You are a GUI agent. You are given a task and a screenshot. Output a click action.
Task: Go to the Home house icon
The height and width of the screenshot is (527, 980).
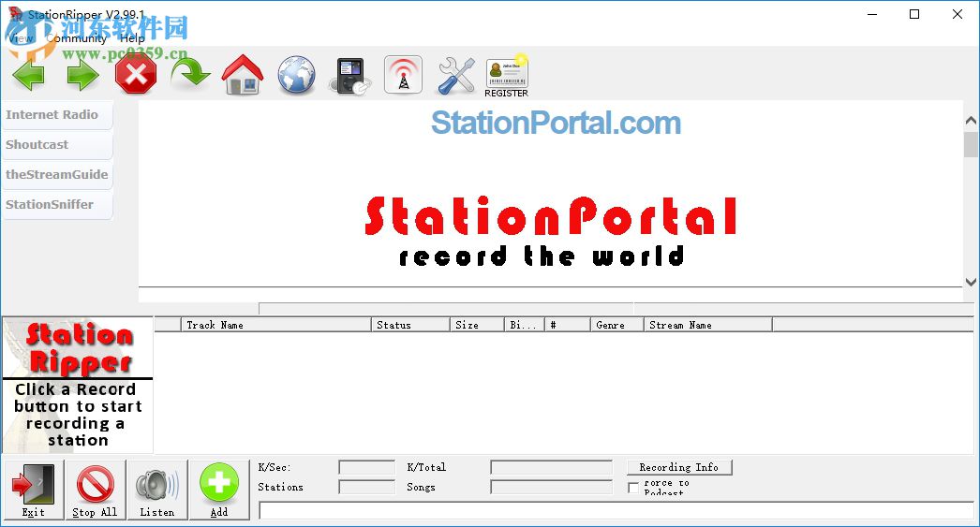243,74
